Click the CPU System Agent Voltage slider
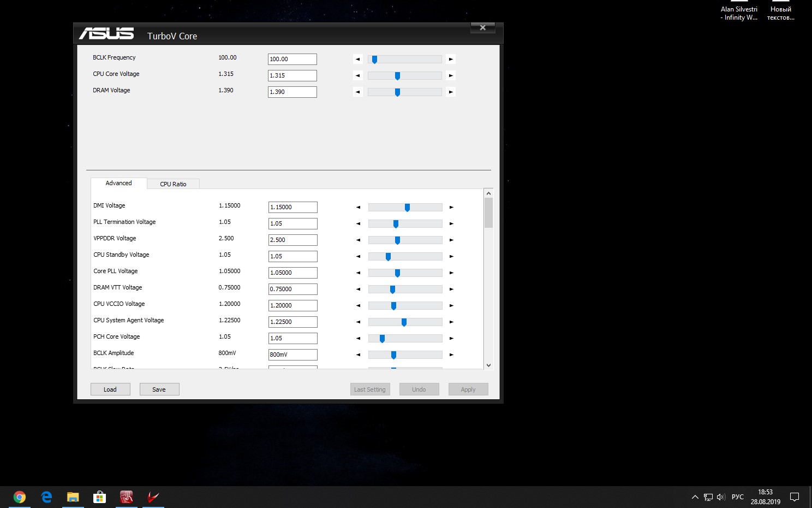The image size is (812, 508). tap(405, 322)
